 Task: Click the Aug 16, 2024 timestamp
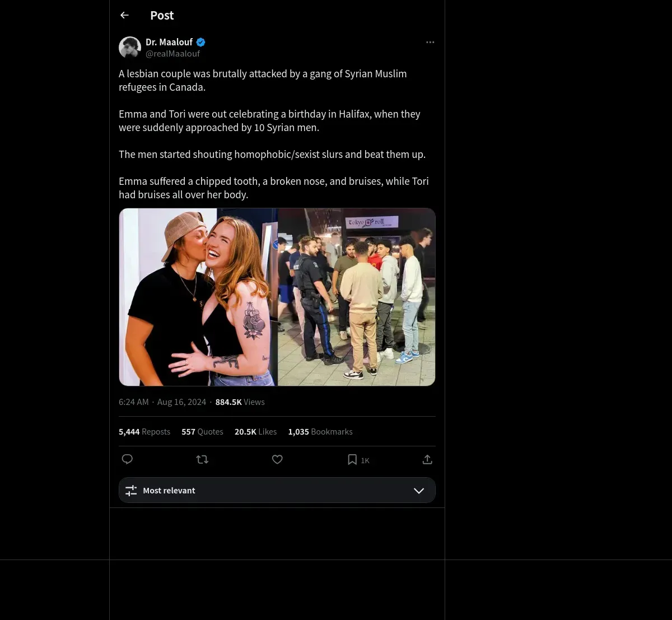pyautogui.click(x=181, y=402)
